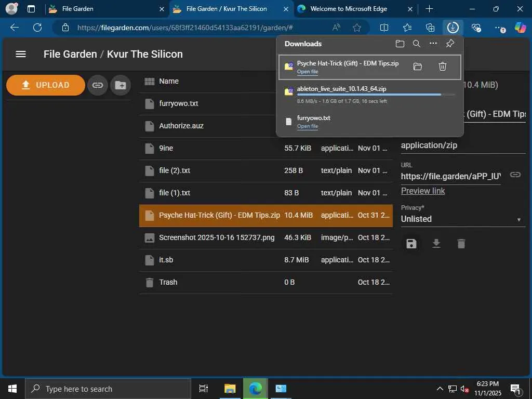The image size is (532, 399).
Task: Click the file URL input field
Action: click(x=451, y=177)
